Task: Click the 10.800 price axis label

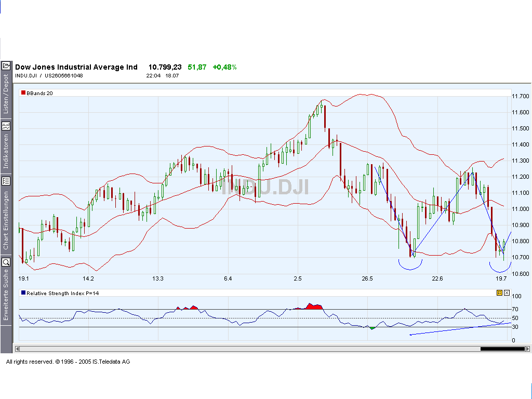Action: [521, 241]
